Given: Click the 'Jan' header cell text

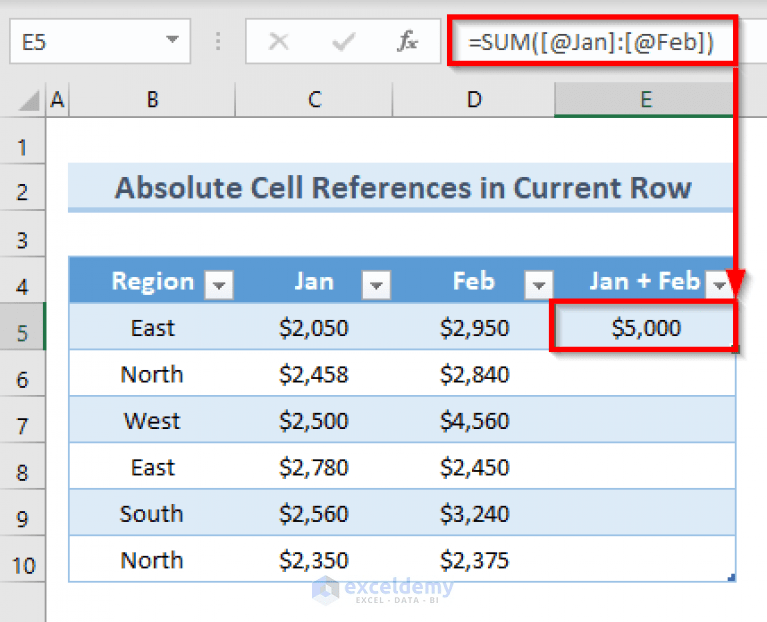Looking at the screenshot, I should [x=314, y=281].
